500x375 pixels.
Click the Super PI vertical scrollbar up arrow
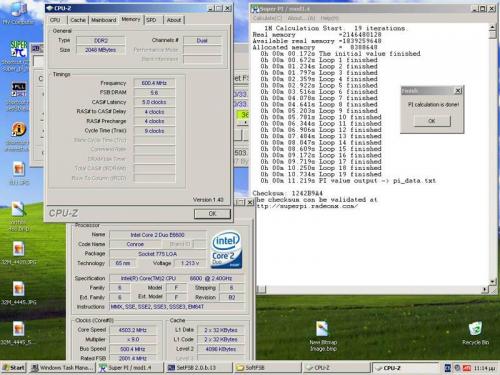(492, 27)
